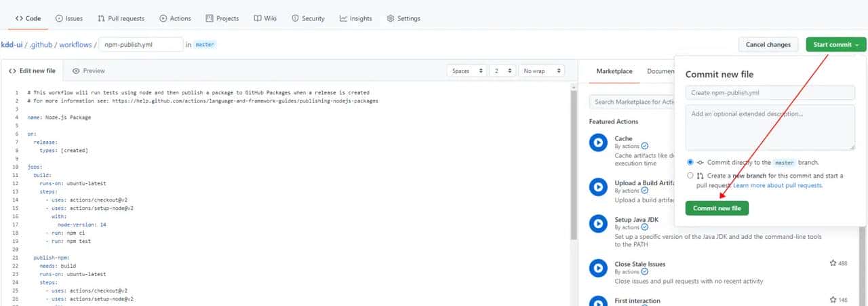The image size is (868, 306).
Task: Click the Code tab icon
Action: coord(19,18)
